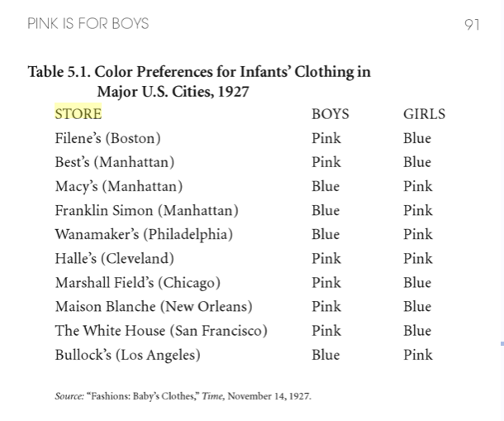Click the girls color value for Bullock's
This screenshot has width=504, height=421.
[417, 355]
